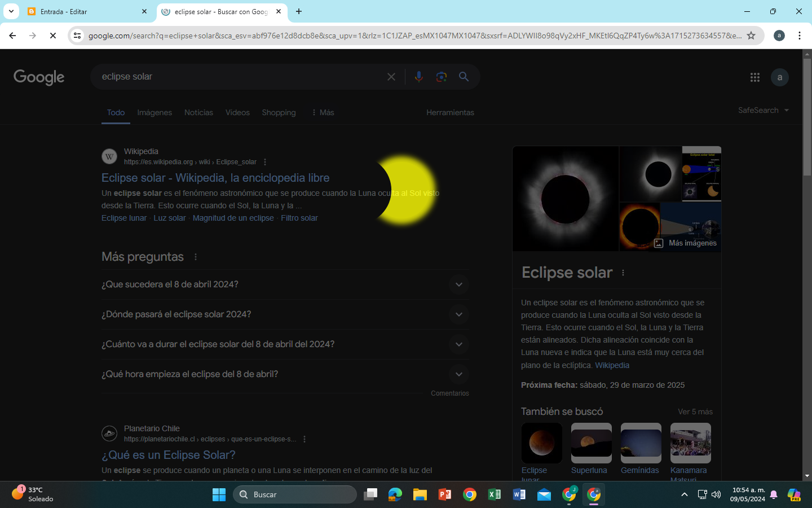This screenshot has height=508, width=812.
Task: Stop loading the page with the X button
Action: pos(53,36)
